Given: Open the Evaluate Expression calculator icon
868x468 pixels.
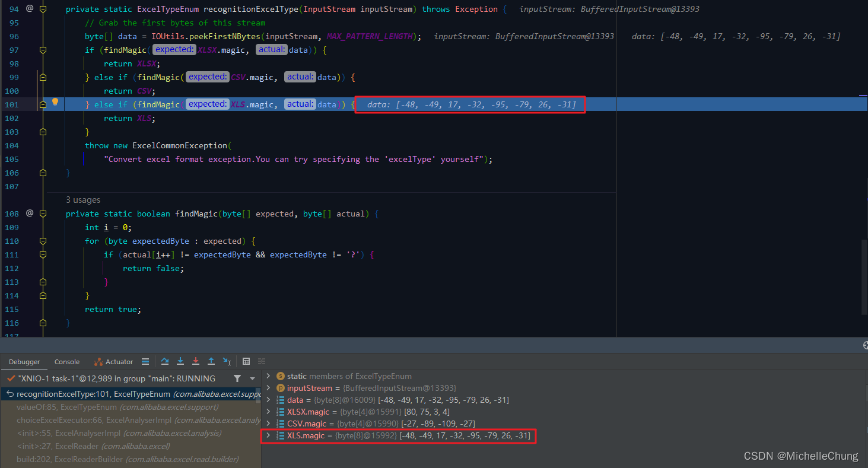Looking at the screenshot, I should click(246, 361).
